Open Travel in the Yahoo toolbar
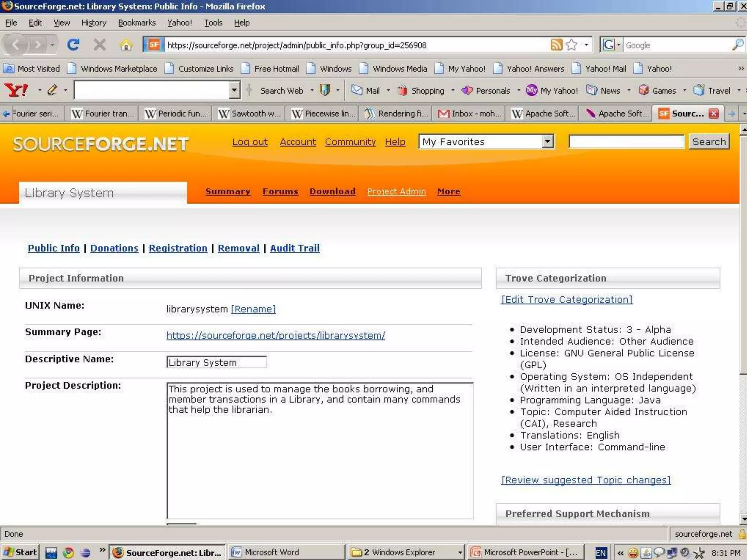 [x=712, y=90]
